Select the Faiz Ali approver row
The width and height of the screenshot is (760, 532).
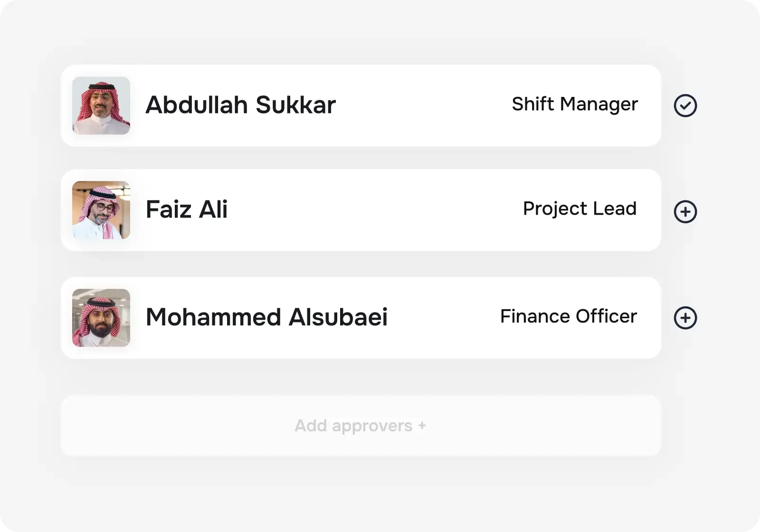[361, 210]
